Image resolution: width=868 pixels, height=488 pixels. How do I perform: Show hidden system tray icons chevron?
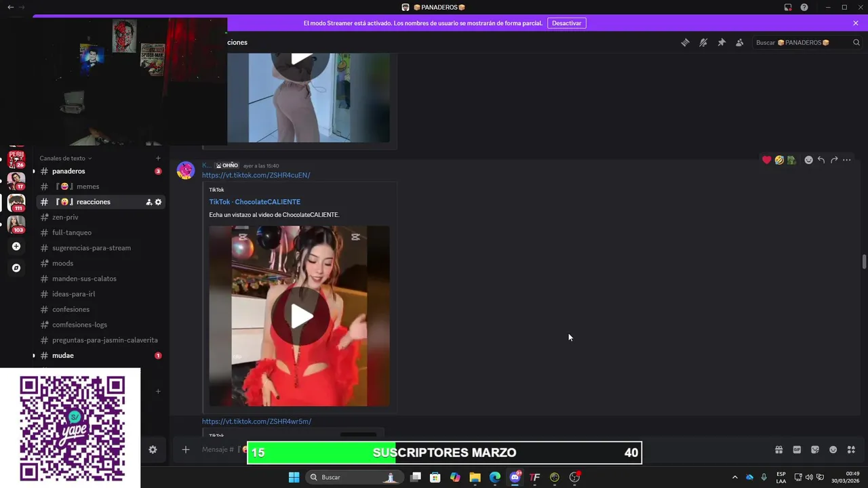point(734,477)
